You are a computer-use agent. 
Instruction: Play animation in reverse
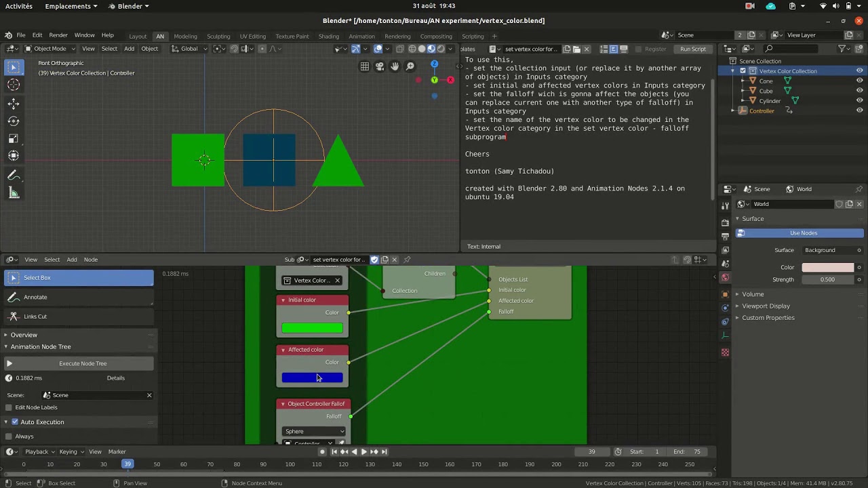click(x=354, y=451)
